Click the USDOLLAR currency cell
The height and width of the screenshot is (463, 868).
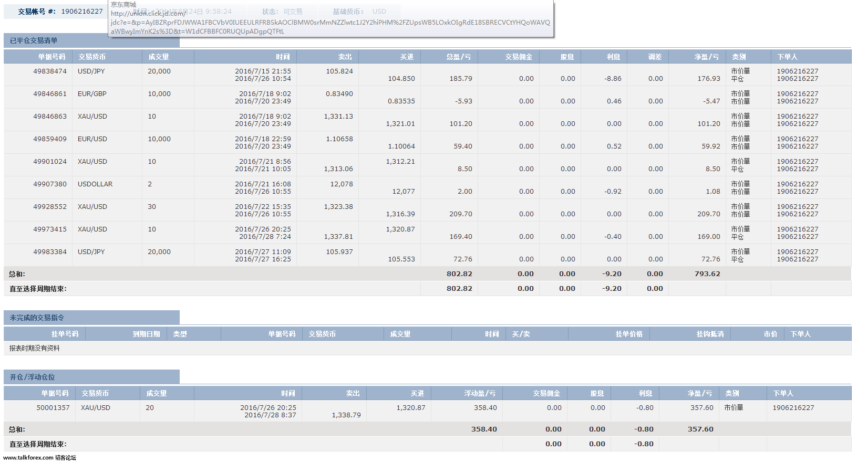pos(95,184)
